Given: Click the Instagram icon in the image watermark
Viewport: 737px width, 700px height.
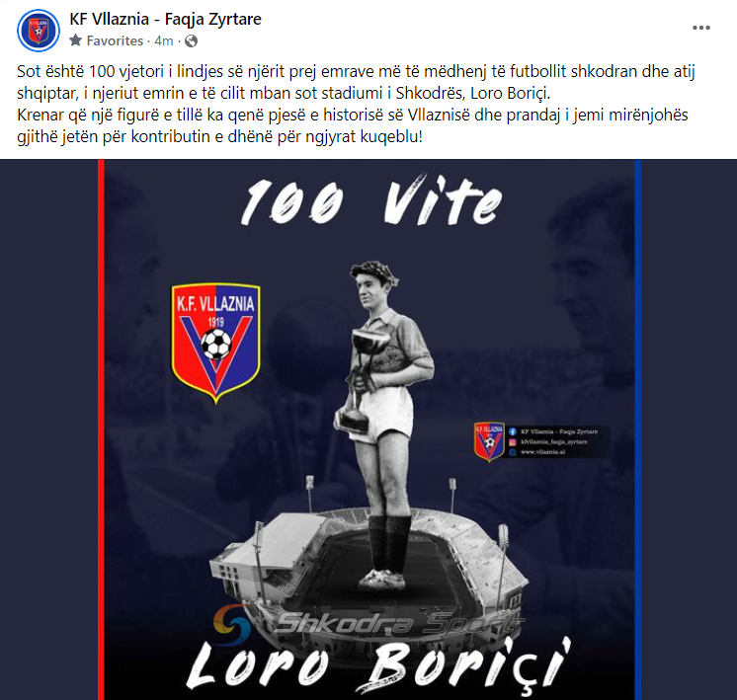Looking at the screenshot, I should (x=513, y=441).
